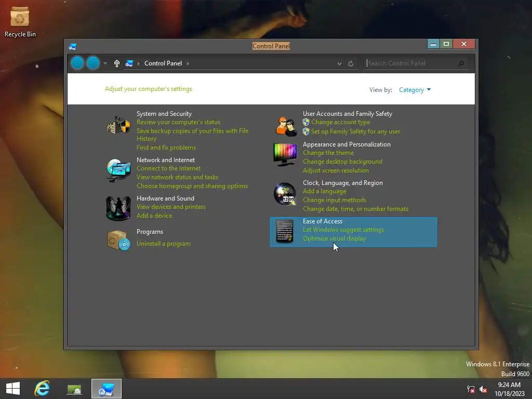Open the second pinned taskbar app
This screenshot has width=532, height=399.
click(74, 389)
